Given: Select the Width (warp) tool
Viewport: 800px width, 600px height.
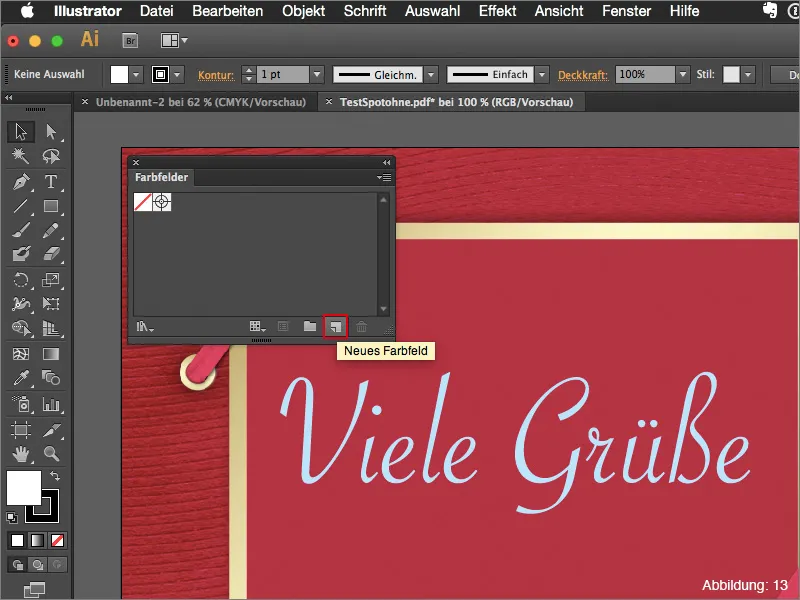Looking at the screenshot, I should pyautogui.click(x=21, y=304).
